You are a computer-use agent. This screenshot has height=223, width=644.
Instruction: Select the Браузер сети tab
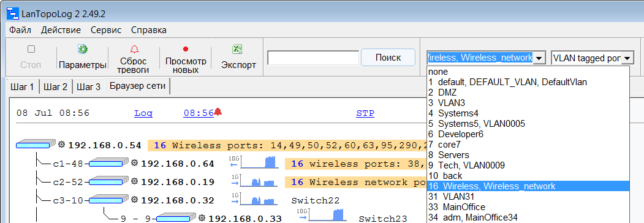[138, 86]
